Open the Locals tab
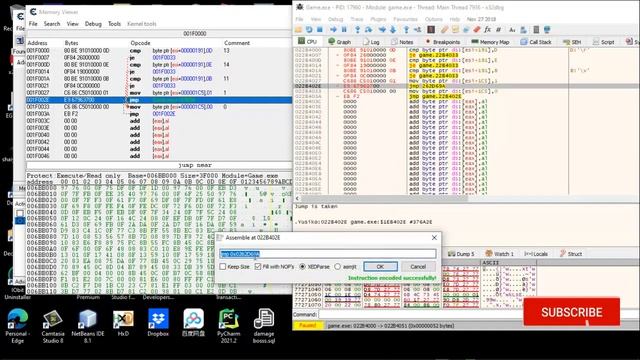Image resolution: width=640 pixels, height=360 pixels. coord(536,253)
